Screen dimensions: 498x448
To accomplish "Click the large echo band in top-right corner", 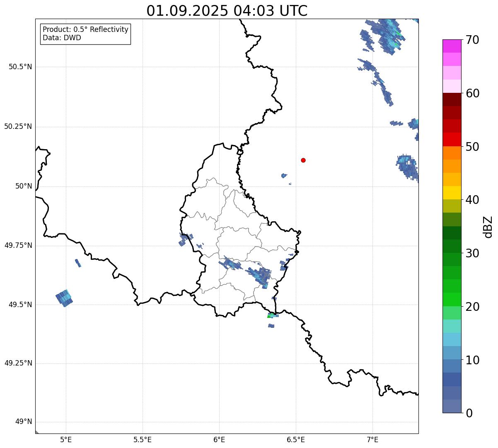I will pyautogui.click(x=383, y=36).
